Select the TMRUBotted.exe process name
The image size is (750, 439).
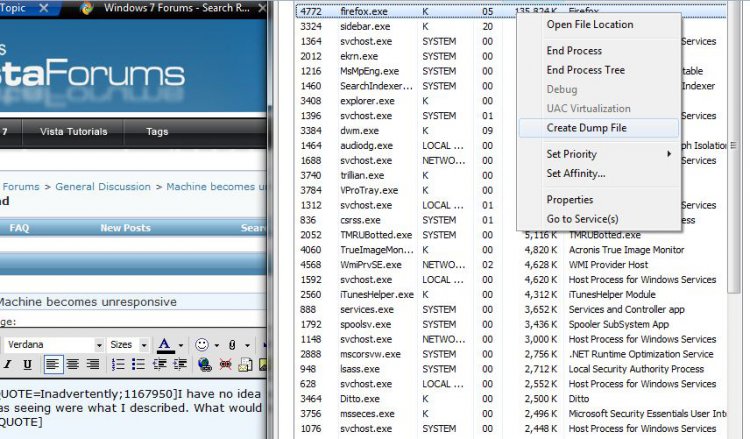click(376, 235)
